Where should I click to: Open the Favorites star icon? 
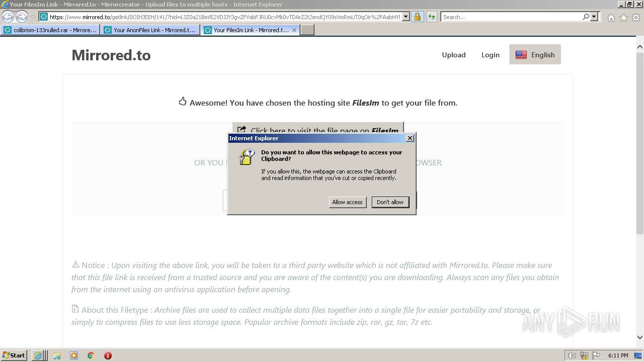[623, 18]
